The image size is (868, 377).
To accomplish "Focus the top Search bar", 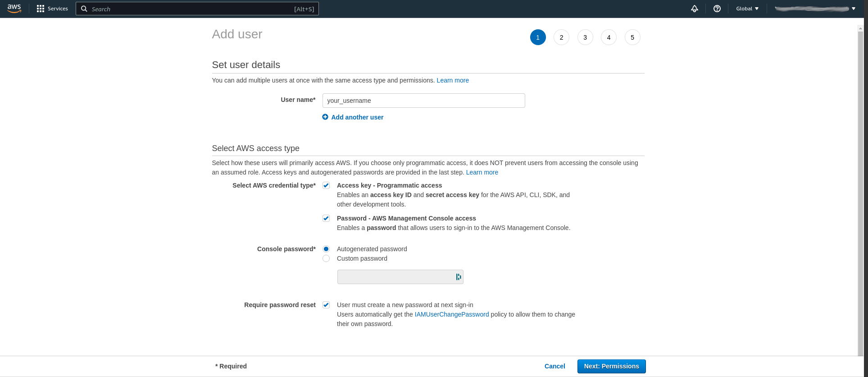I will (x=197, y=9).
